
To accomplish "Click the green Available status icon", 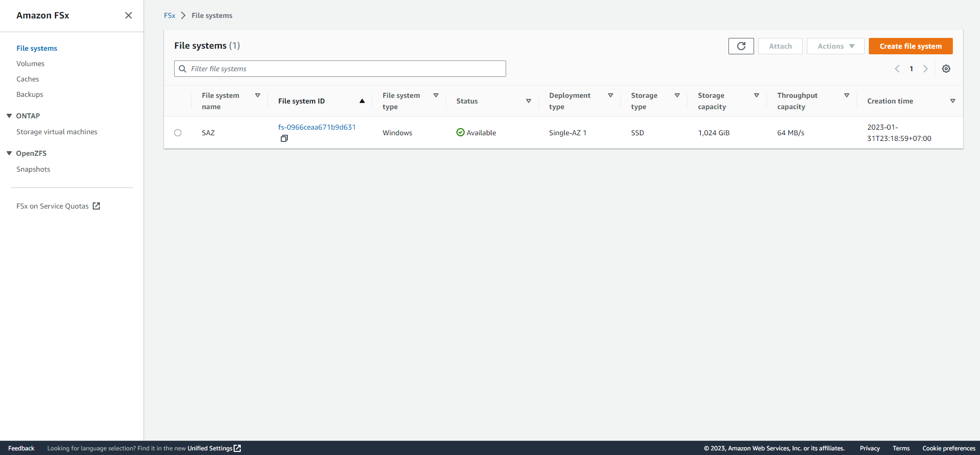I will pos(461,132).
